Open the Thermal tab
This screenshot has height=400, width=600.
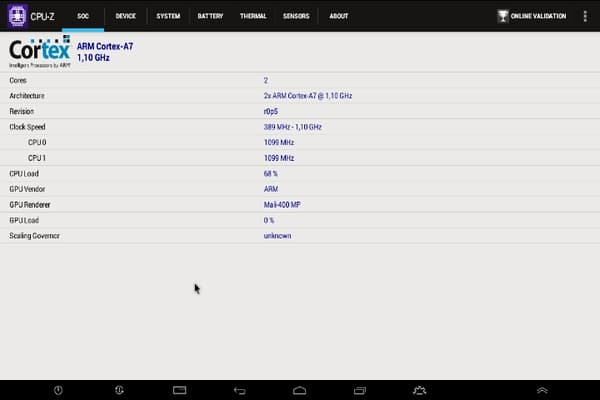[253, 16]
